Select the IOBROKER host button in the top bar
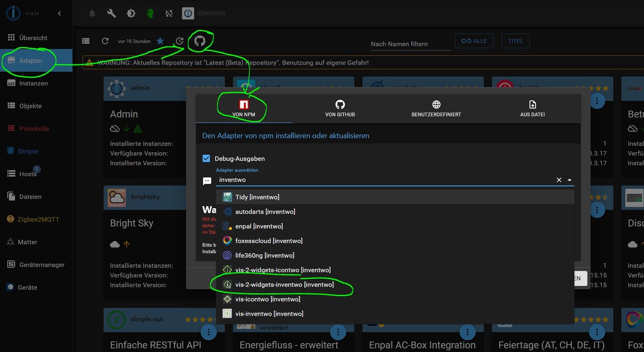This screenshot has height=352, width=644. tap(204, 13)
